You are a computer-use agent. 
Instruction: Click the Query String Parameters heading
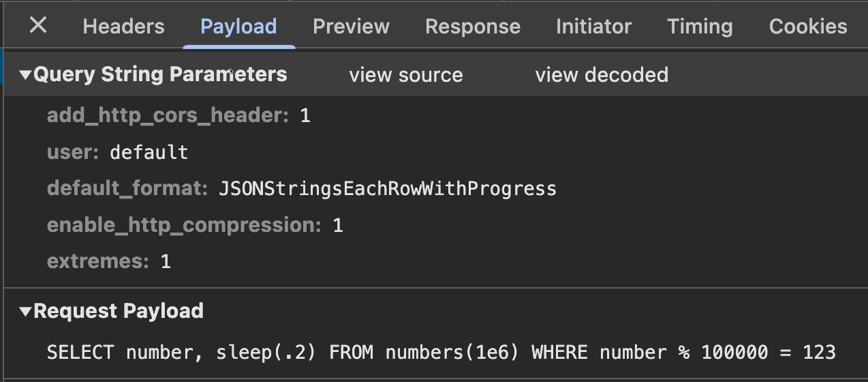[x=160, y=74]
